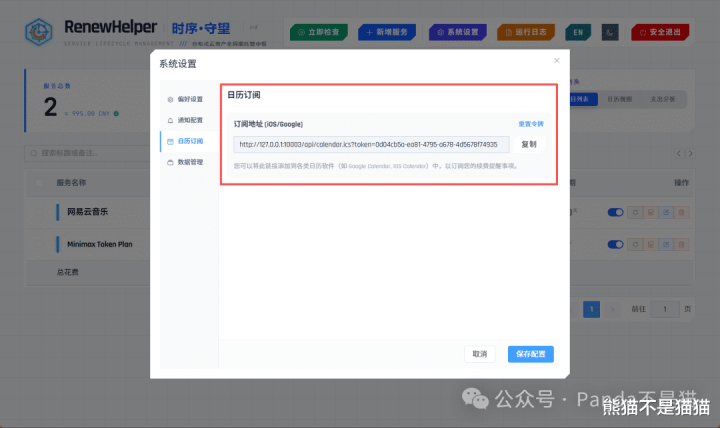Click the calendar icon beside 日历订阅
Viewport: 720px width, 428px height.
pyautogui.click(x=170, y=141)
